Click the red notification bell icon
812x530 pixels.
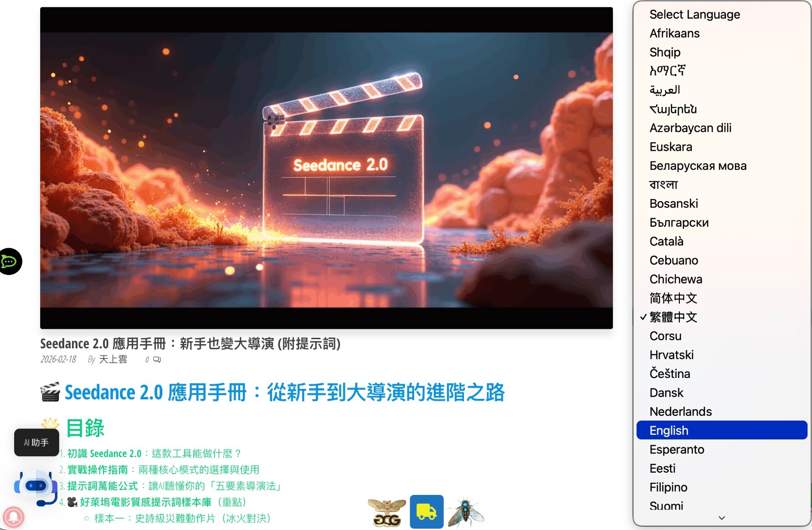(x=13, y=517)
